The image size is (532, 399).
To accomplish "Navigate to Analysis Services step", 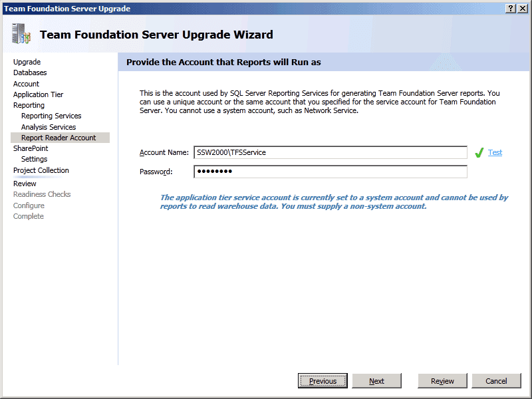I will pyautogui.click(x=49, y=127).
